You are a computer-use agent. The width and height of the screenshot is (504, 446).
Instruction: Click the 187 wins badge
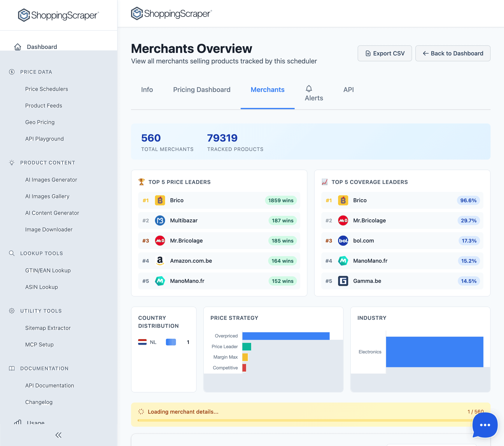[x=283, y=221]
